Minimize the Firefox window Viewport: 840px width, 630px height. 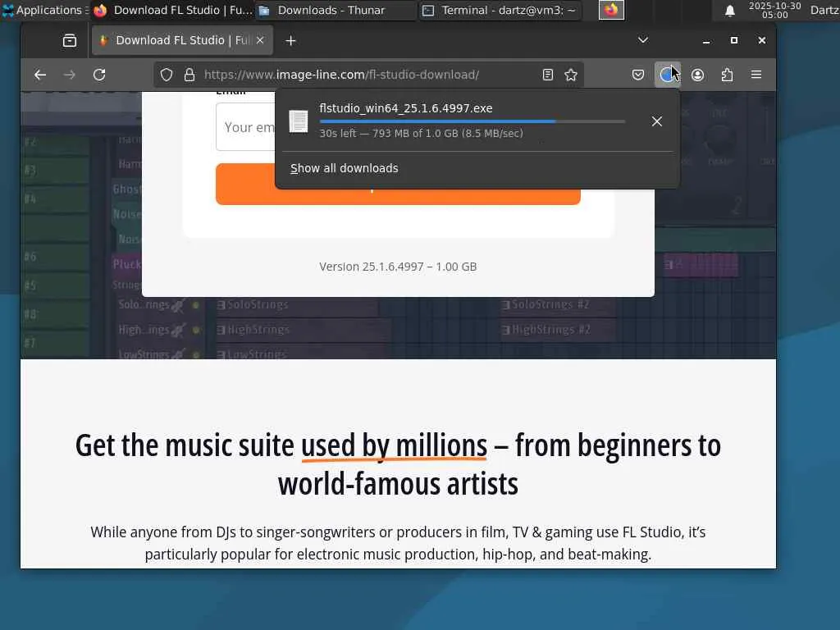[706, 41]
